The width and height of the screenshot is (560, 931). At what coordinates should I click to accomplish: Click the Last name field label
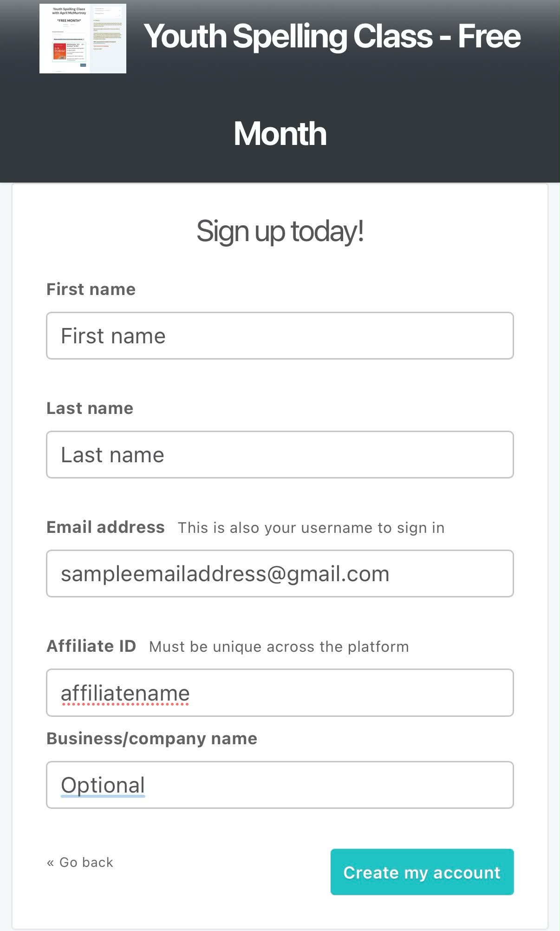[x=90, y=408]
